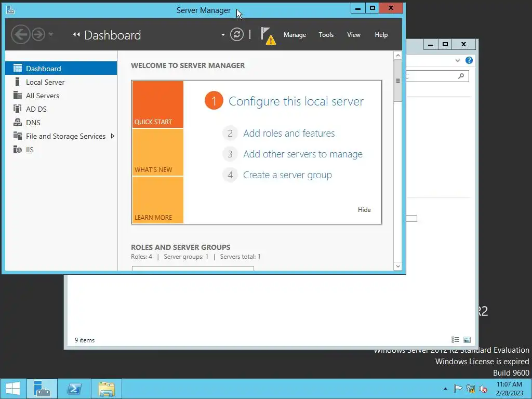Image resolution: width=532 pixels, height=399 pixels.
Task: Switch background window to details view
Action: point(455,340)
